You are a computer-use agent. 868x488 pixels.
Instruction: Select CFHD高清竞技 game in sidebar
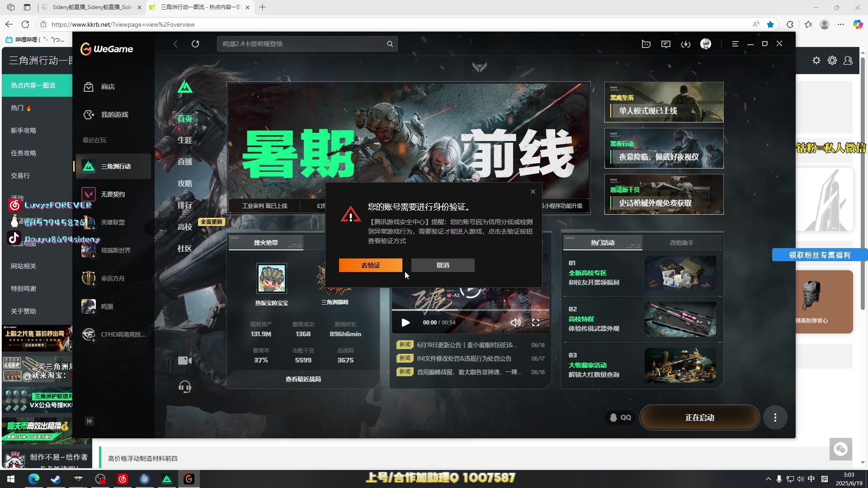[113, 334]
